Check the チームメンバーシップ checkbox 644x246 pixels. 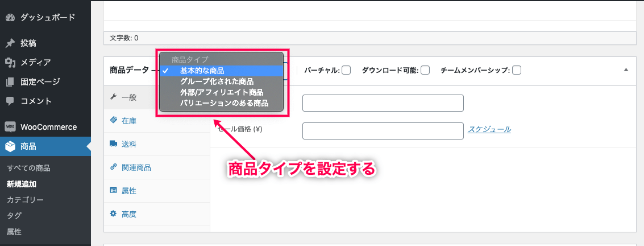click(517, 71)
